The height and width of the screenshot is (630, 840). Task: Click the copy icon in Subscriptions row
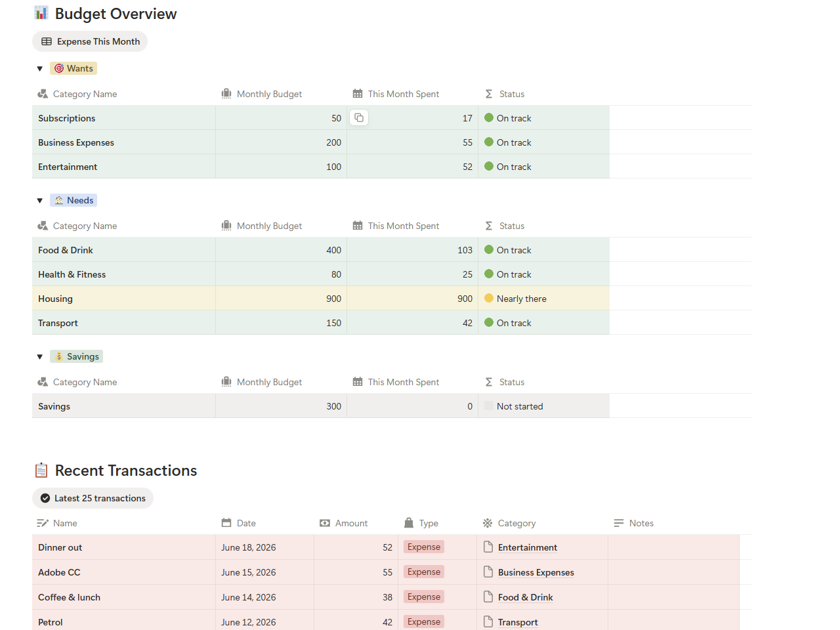coord(359,117)
